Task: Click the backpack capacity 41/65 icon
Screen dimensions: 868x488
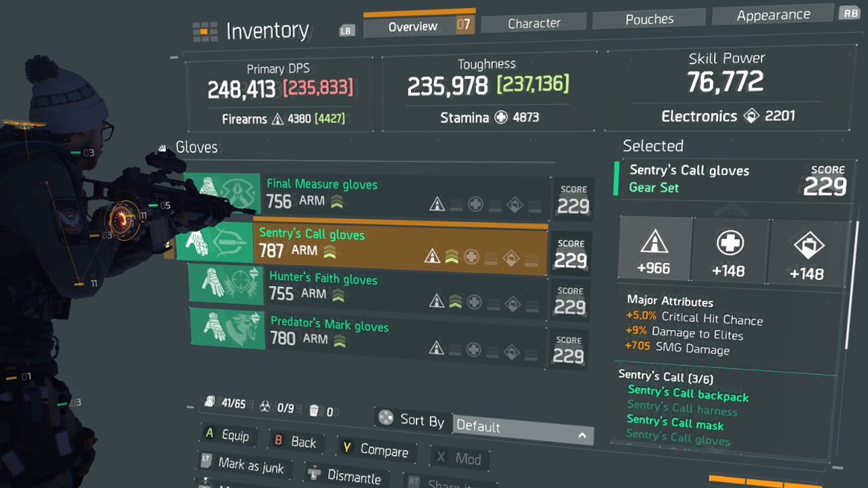Action: tap(211, 403)
